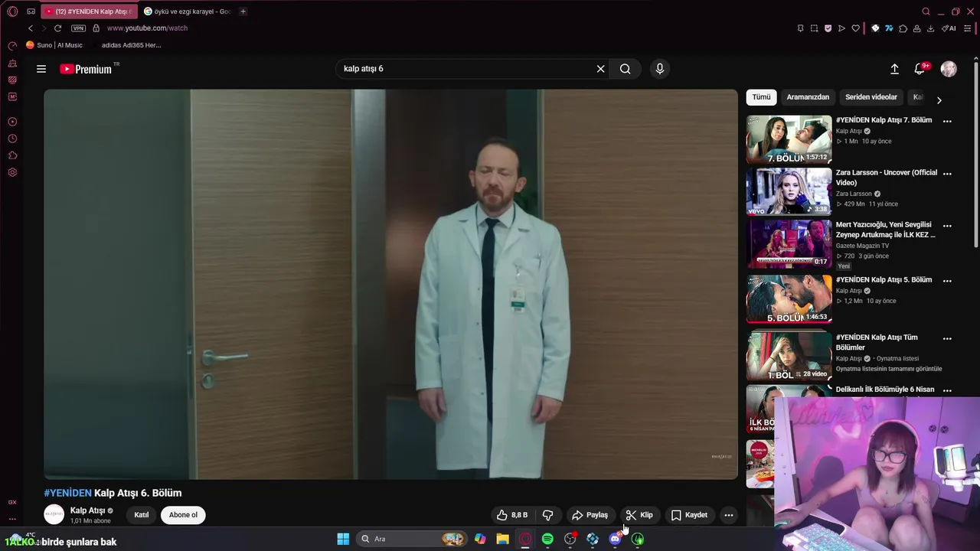Select the Tümü filter chip
This screenshot has height=551, width=980.
point(761,97)
